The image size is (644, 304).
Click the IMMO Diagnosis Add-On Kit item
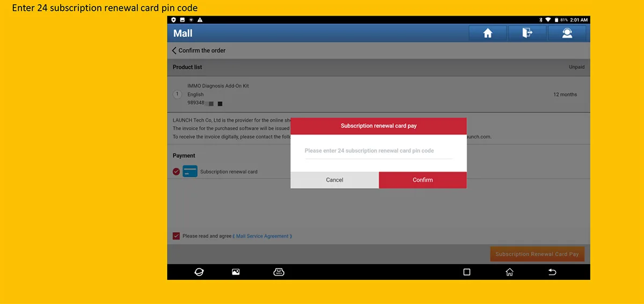[218, 86]
